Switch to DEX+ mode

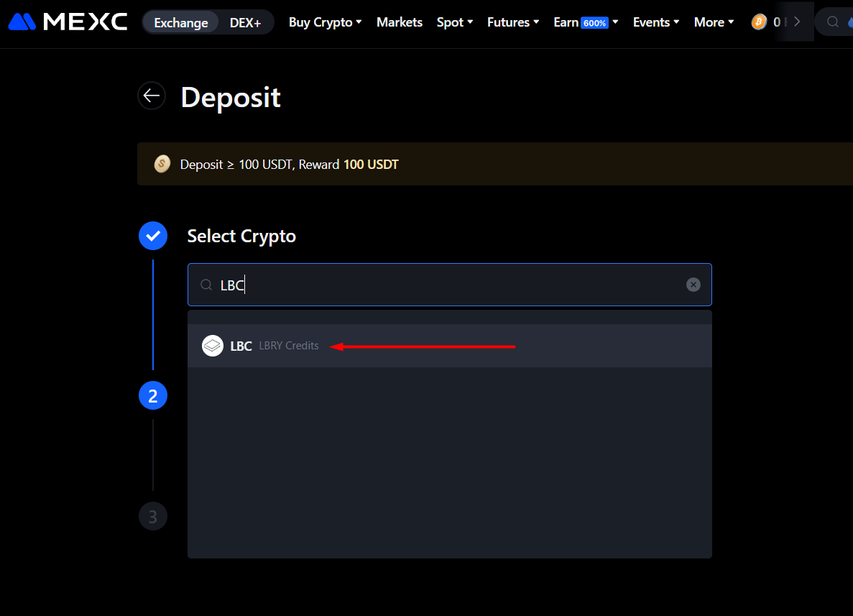[245, 22]
